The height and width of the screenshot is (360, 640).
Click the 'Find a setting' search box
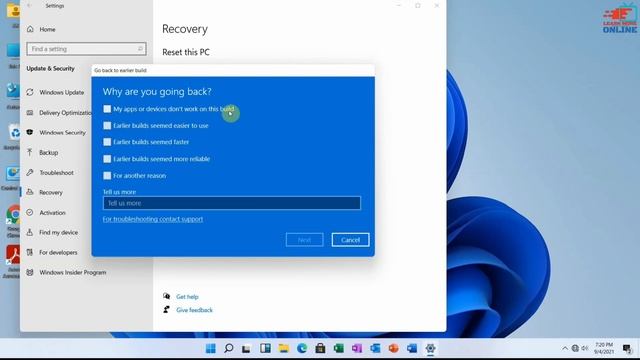[86, 49]
